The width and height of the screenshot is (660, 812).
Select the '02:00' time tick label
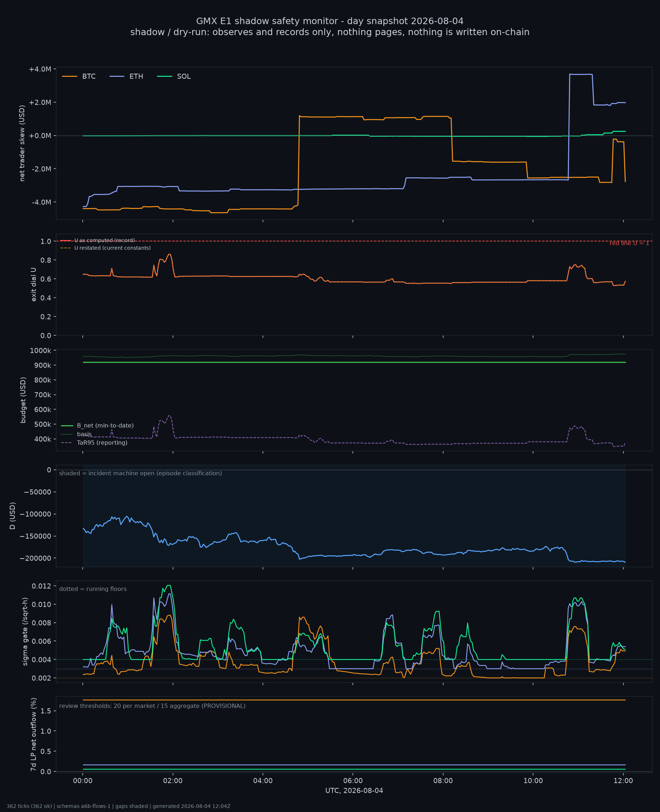pos(173,781)
